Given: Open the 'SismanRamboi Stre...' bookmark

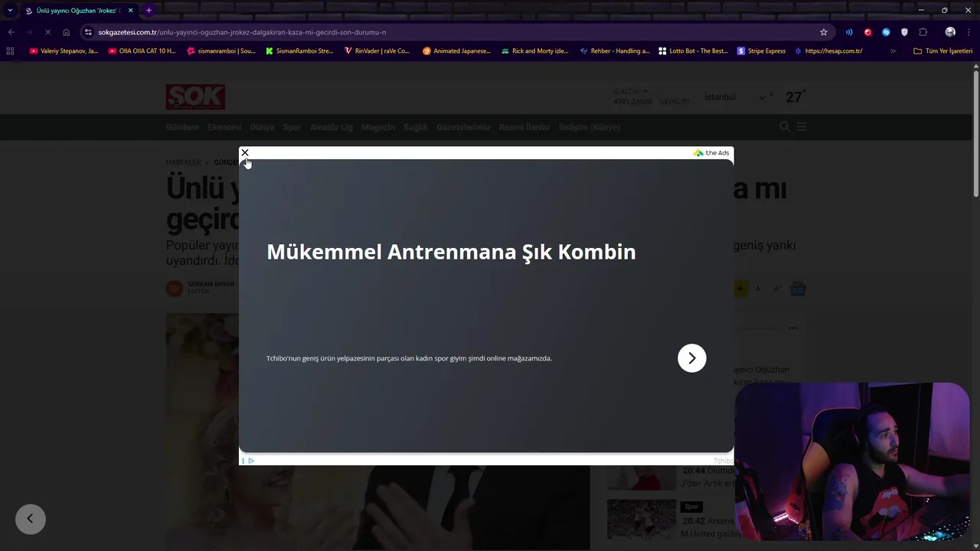Looking at the screenshot, I should pos(299,51).
